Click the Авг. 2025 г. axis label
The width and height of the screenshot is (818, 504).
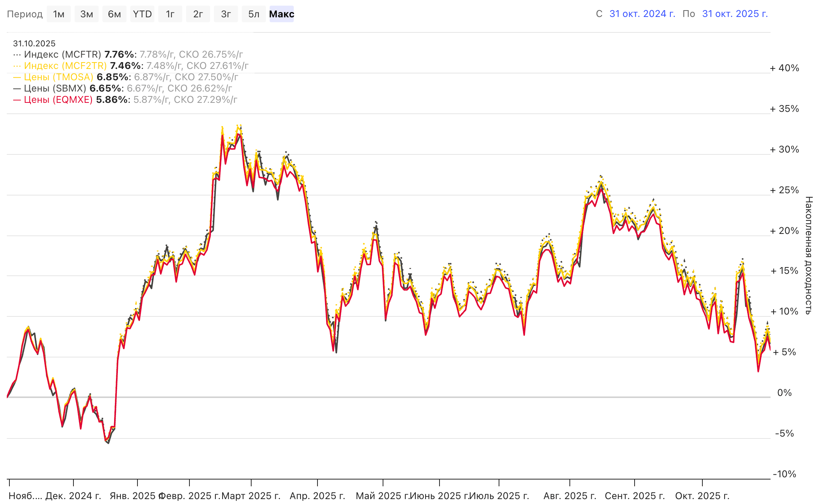[569, 496]
